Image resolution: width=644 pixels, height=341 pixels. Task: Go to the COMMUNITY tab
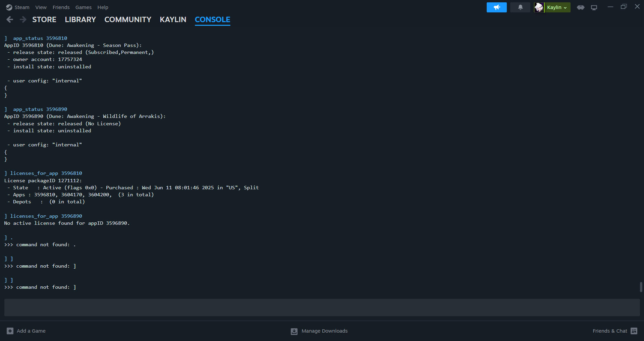(x=128, y=20)
